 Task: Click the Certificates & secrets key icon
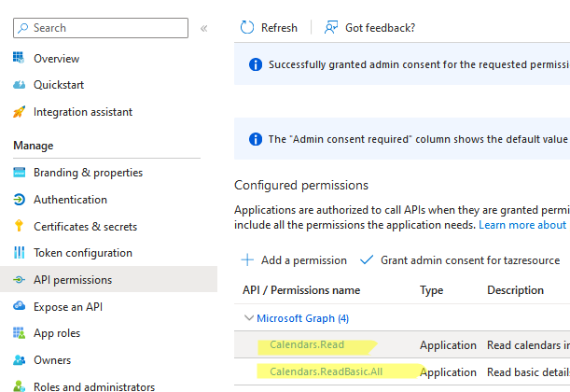19,226
